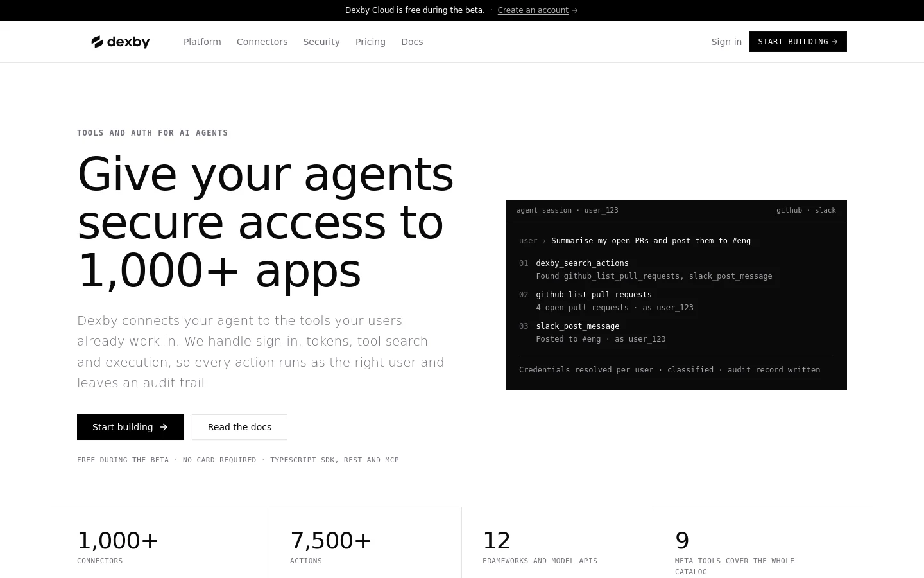Click the slack_post_message step name

point(577,326)
